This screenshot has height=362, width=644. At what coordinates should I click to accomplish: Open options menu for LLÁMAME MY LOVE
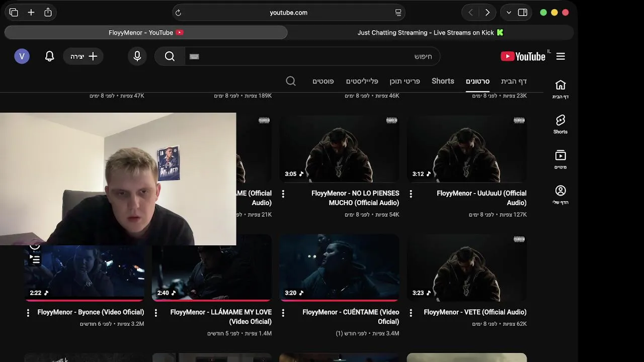coord(156,313)
